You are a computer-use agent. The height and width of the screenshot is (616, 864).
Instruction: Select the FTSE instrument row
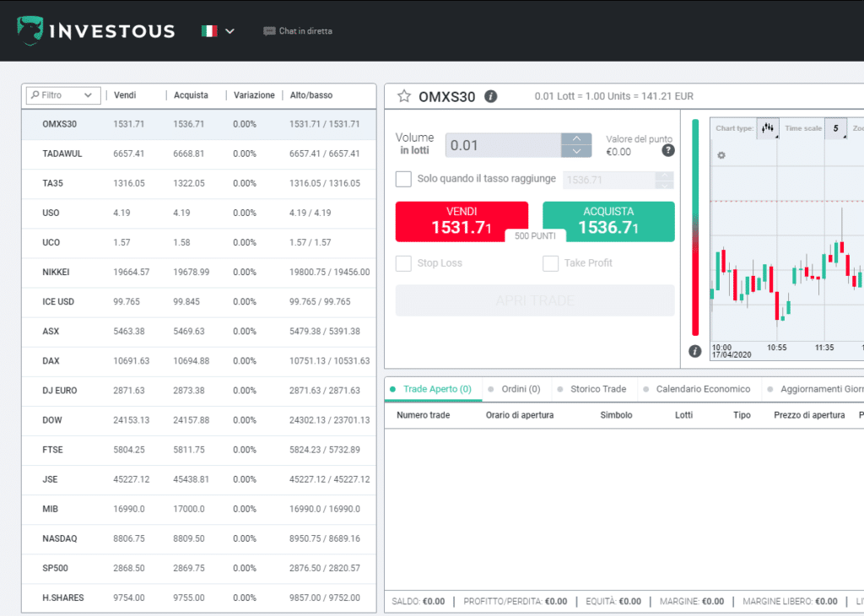pyautogui.click(x=199, y=450)
